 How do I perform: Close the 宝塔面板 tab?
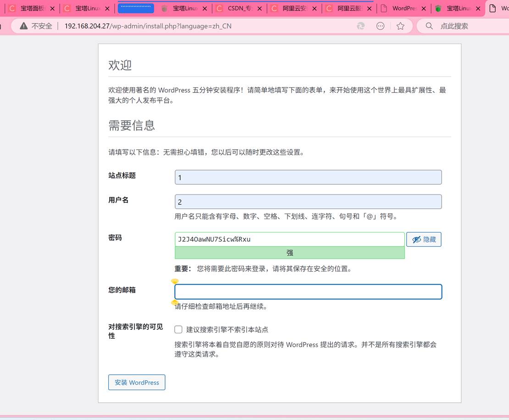(52, 9)
